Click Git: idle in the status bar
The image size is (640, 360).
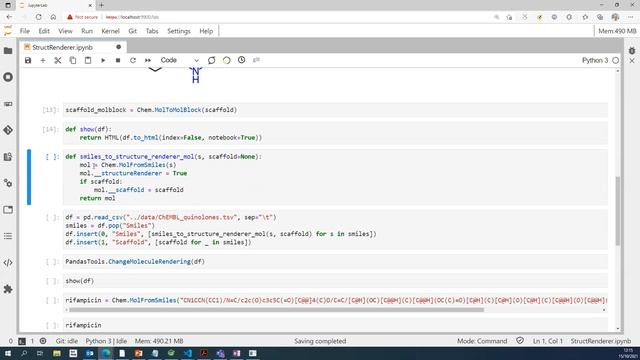click(67, 341)
